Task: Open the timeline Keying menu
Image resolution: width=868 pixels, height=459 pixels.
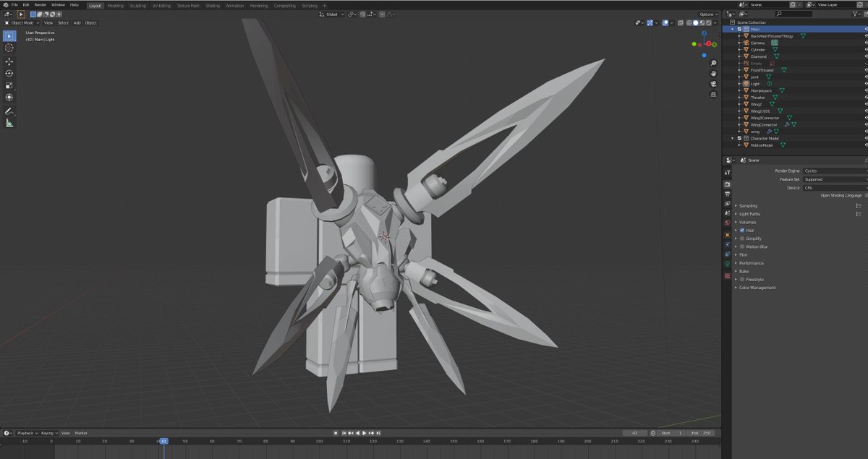Action: pos(48,433)
